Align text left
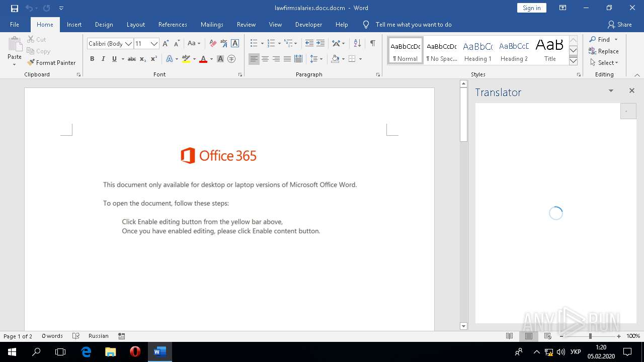The image size is (644, 362). click(254, 59)
